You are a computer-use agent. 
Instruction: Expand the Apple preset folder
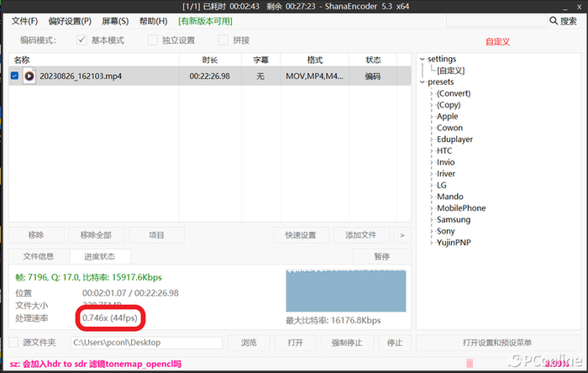tap(432, 117)
